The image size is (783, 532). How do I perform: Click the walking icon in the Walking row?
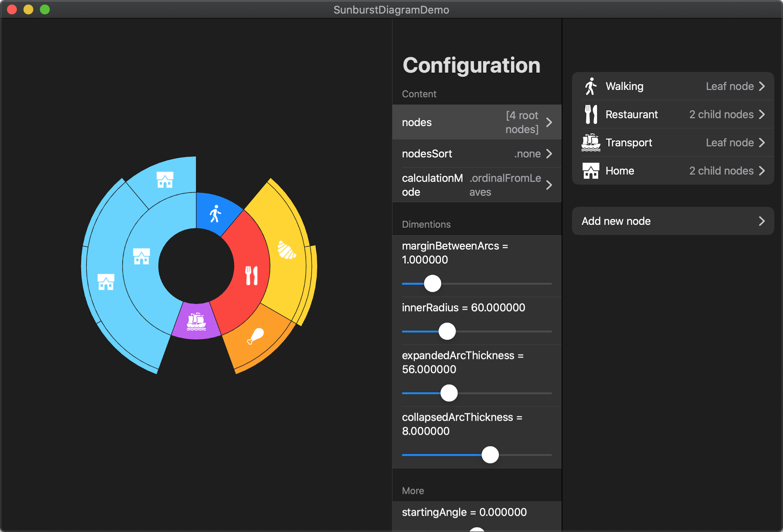click(591, 86)
